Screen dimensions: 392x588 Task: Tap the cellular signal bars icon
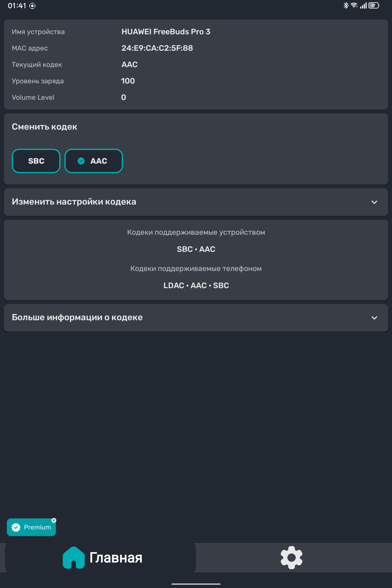click(363, 5)
